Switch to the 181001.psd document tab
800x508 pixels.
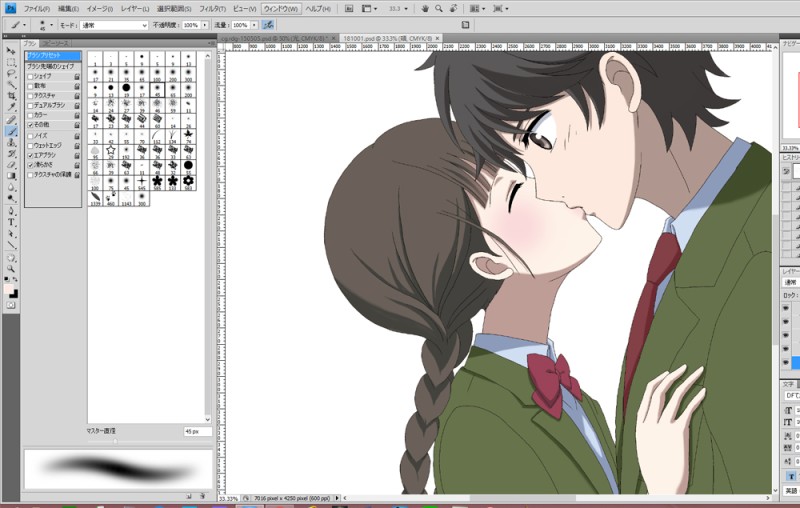point(387,38)
